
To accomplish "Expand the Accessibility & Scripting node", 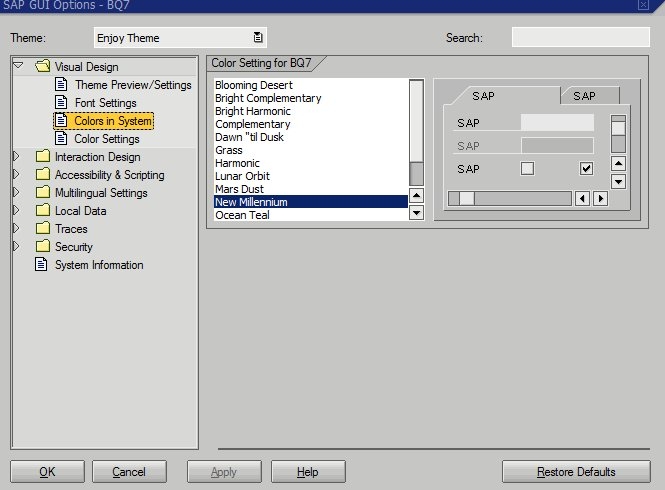I will [16, 174].
